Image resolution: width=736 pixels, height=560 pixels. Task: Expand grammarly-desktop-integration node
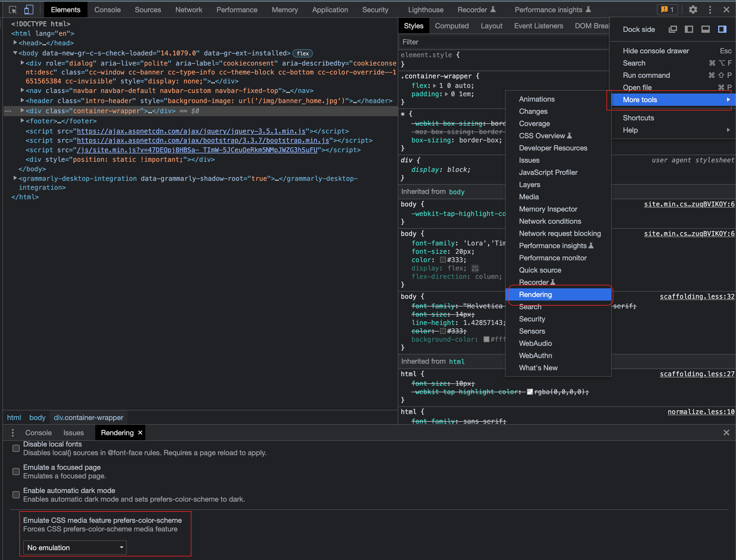(15, 178)
